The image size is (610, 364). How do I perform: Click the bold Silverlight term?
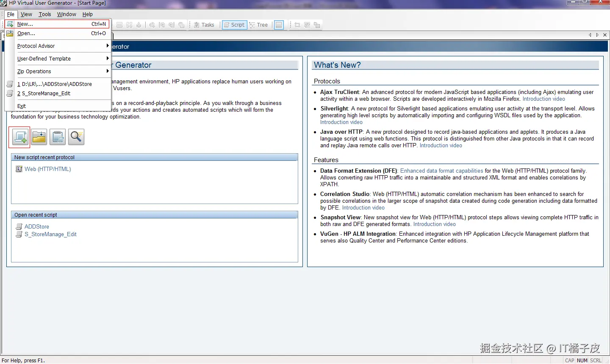pos(334,109)
